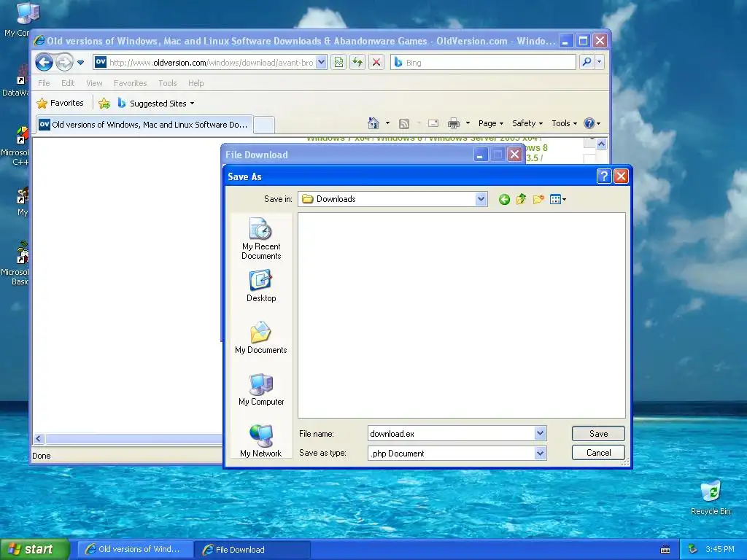Open the Tools command bar dropdown
This screenshot has height=560, width=747.
coord(564,123)
